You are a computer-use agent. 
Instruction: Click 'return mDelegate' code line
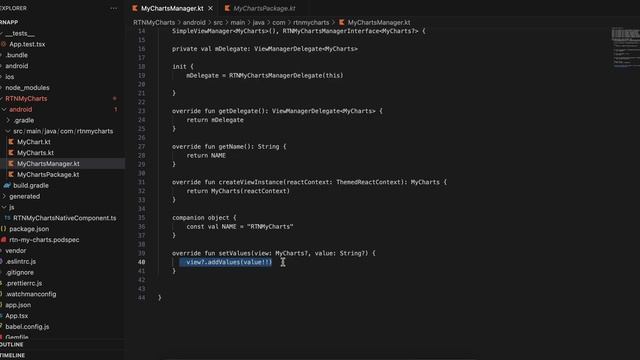pos(215,120)
